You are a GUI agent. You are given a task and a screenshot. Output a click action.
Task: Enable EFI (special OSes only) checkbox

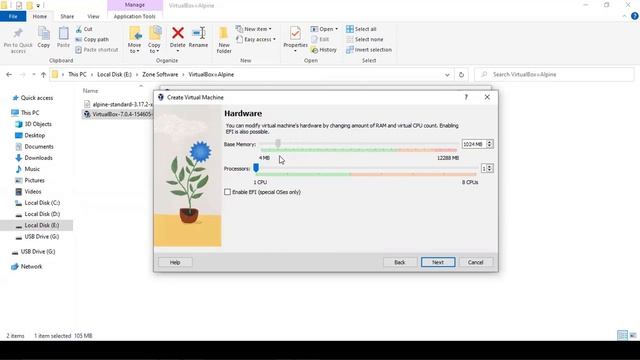click(227, 192)
